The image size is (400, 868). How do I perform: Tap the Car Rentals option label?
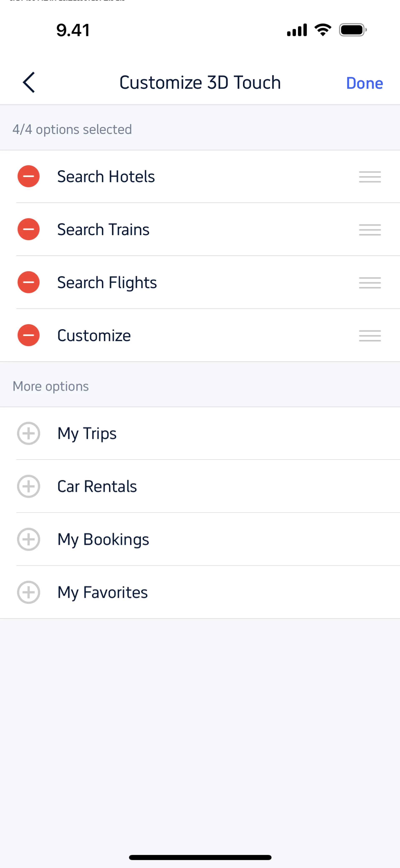[97, 487]
